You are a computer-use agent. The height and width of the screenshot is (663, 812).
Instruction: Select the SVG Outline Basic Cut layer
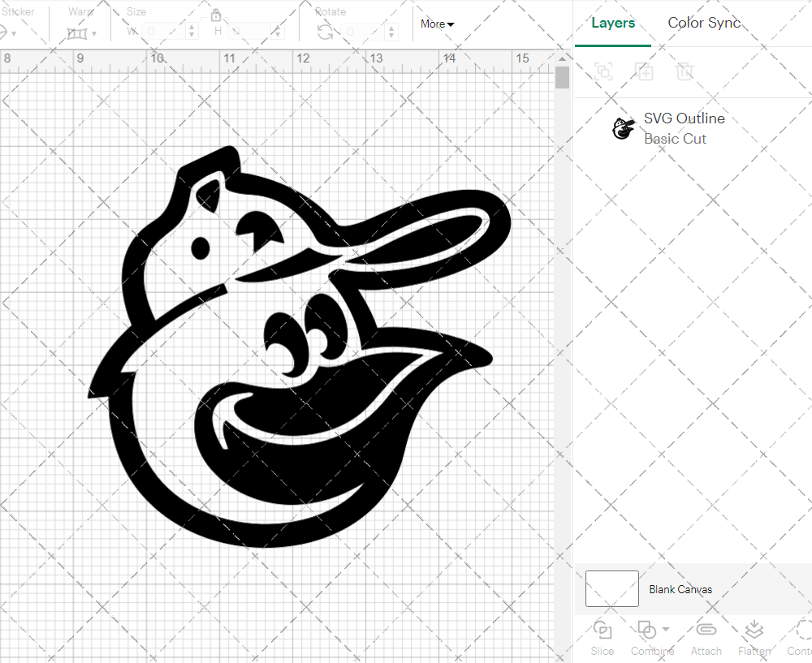tap(685, 127)
